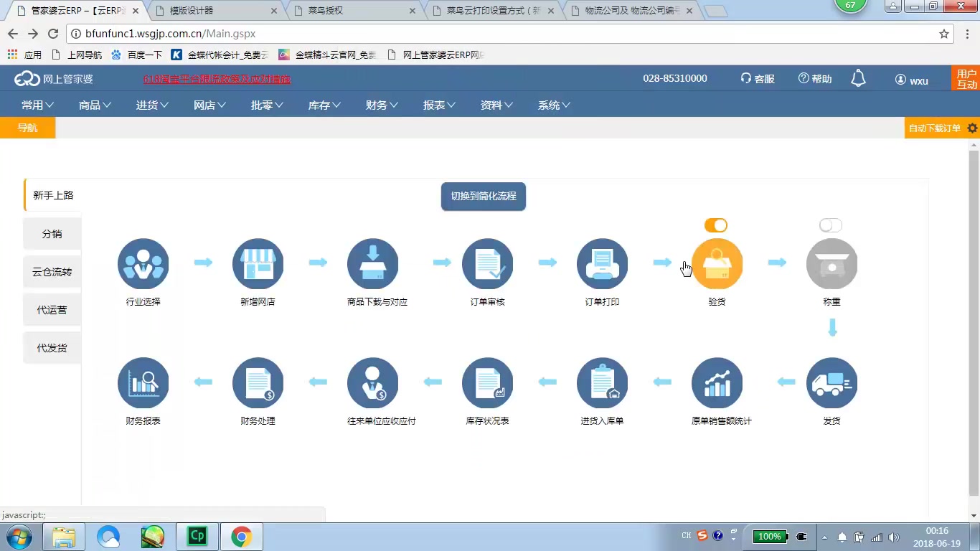Viewport: 980px width, 551px height.
Task: Open the wxu user account
Action: click(x=912, y=80)
